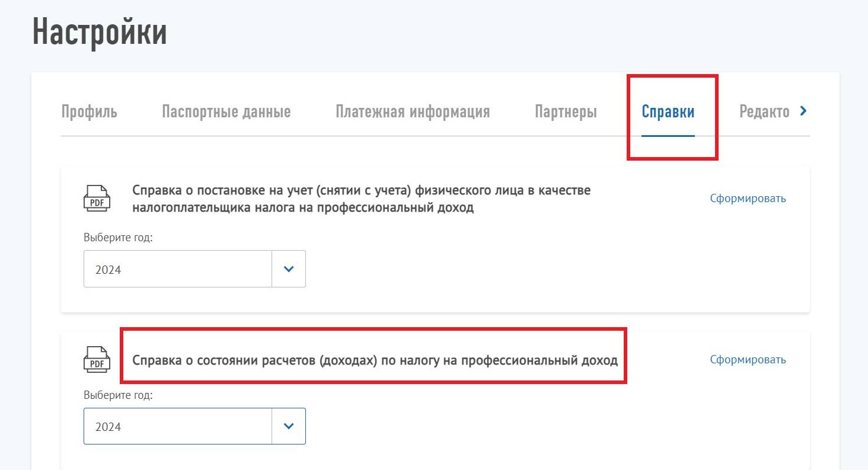Image resolution: width=868 pixels, height=470 pixels.
Task: Click Сформировать for the registration certificate
Action: (748, 199)
